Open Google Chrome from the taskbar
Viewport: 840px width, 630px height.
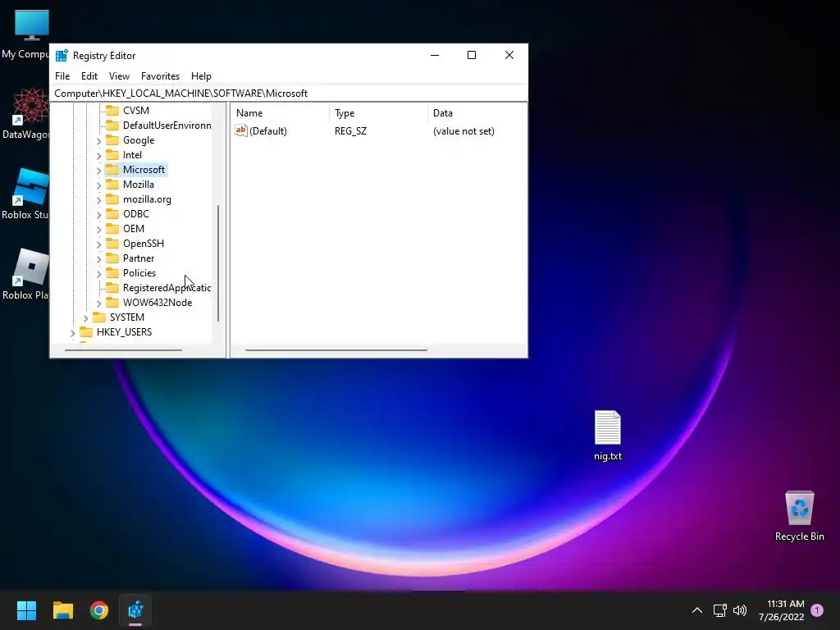[x=99, y=610]
